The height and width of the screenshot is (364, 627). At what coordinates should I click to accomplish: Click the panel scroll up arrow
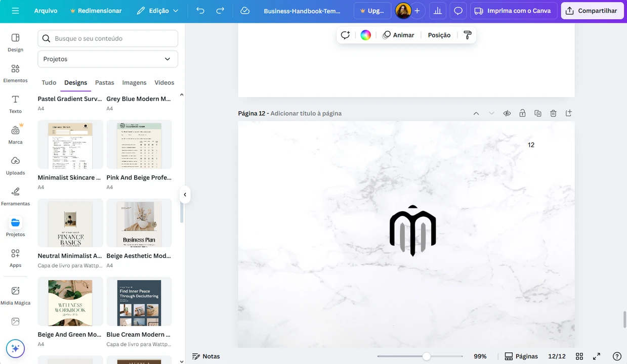(x=182, y=95)
